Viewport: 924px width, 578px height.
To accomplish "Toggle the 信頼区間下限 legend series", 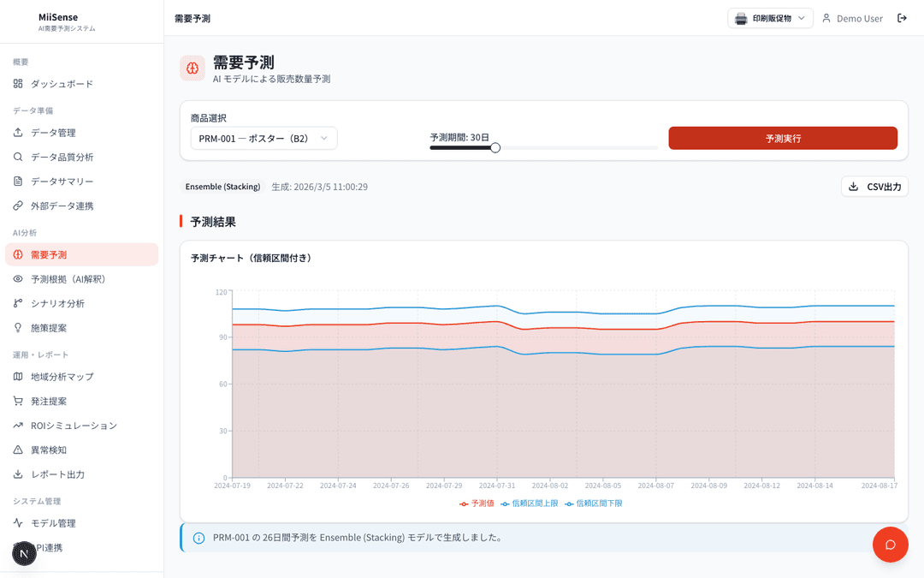I will pos(594,504).
